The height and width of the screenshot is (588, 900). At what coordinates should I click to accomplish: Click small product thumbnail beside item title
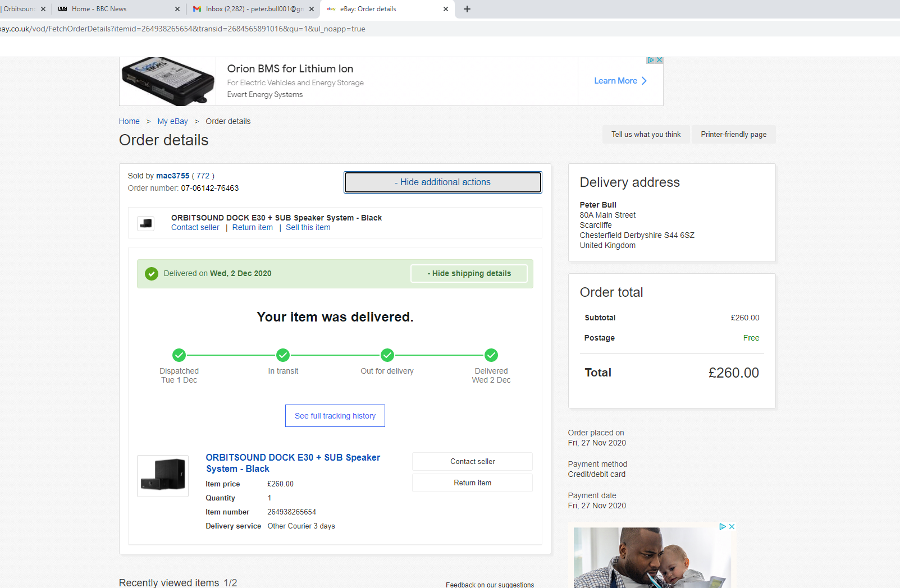[x=146, y=223]
